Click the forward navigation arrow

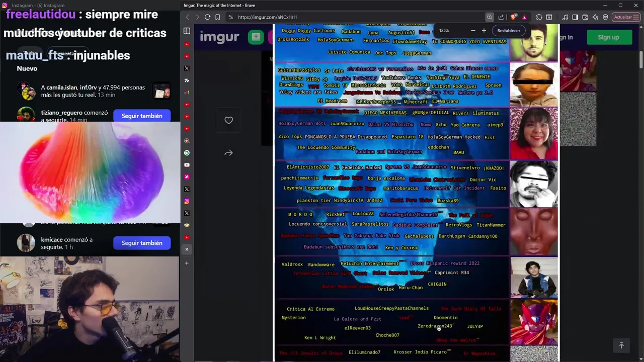pos(197,17)
